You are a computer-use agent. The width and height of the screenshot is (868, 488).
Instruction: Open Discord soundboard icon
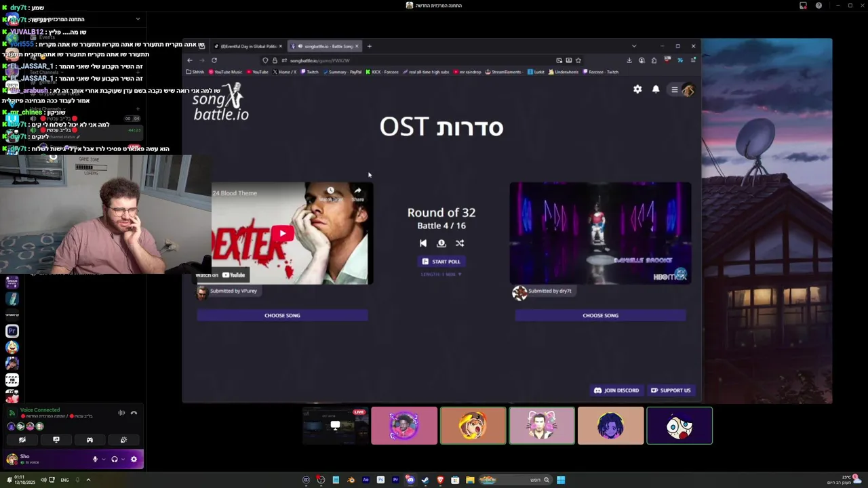point(123,440)
